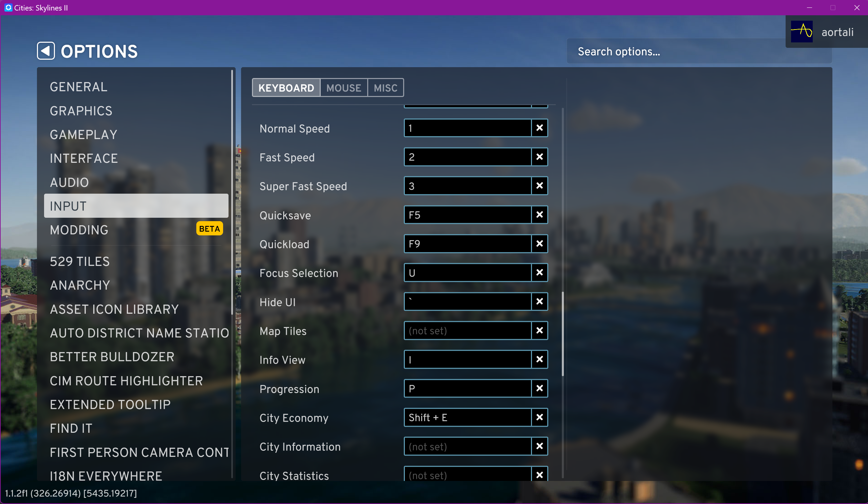Open the Better Bulldozer settings
The height and width of the screenshot is (504, 868).
(x=136, y=357)
